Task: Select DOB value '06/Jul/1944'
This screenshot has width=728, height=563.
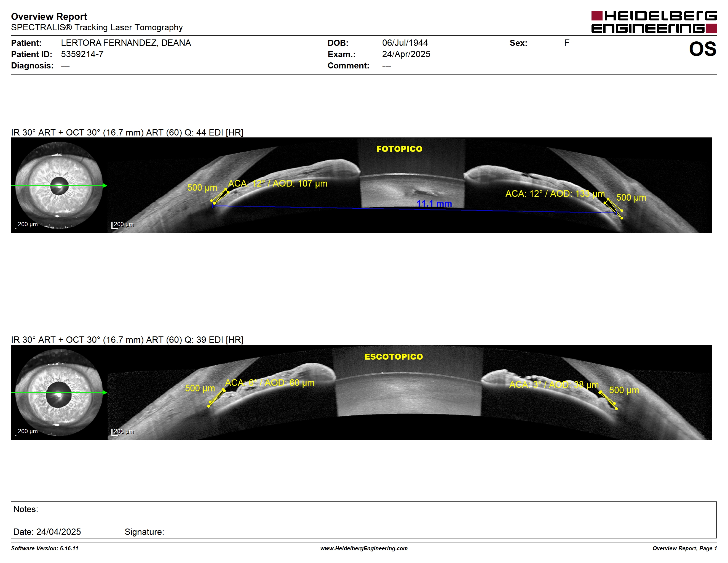Action: tap(405, 43)
